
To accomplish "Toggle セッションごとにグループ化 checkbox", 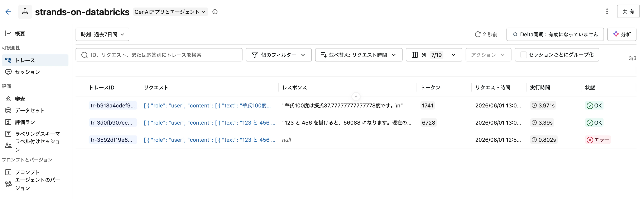I will 523,55.
